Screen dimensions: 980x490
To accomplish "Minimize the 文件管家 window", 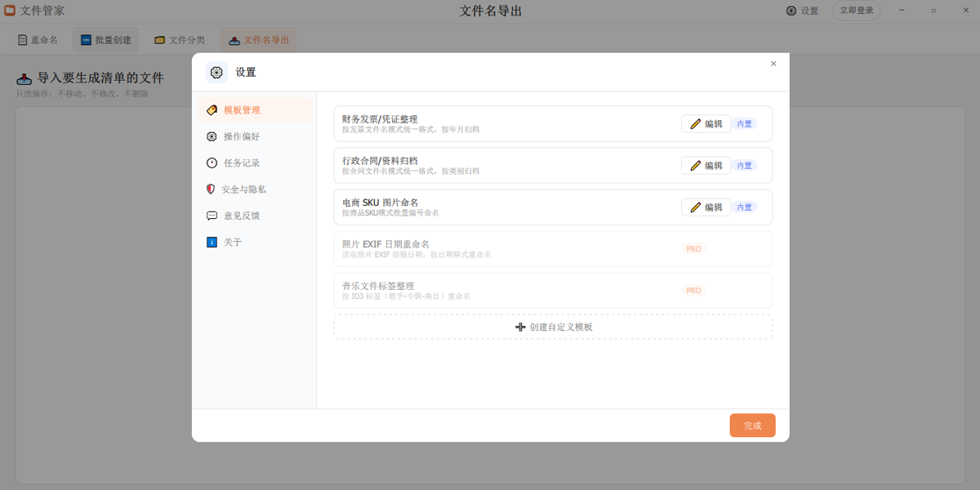I will pyautogui.click(x=903, y=11).
